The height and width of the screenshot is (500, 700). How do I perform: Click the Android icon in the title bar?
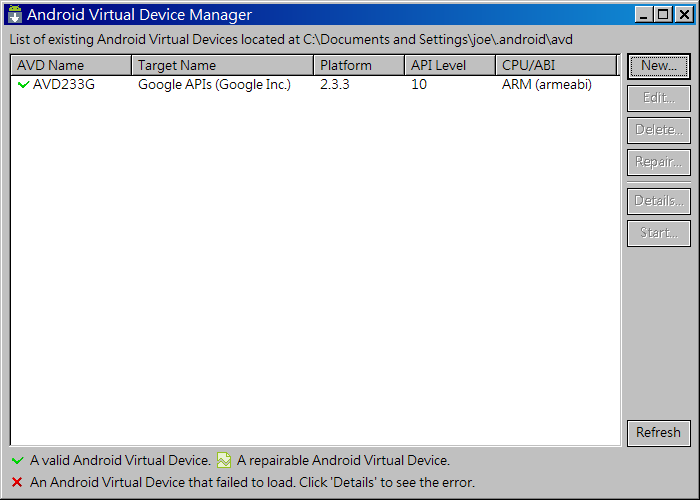pos(14,14)
